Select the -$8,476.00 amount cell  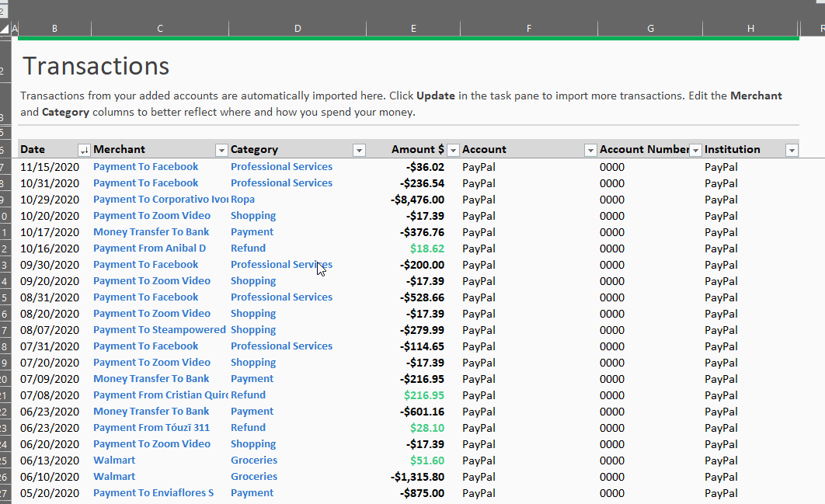click(x=417, y=200)
